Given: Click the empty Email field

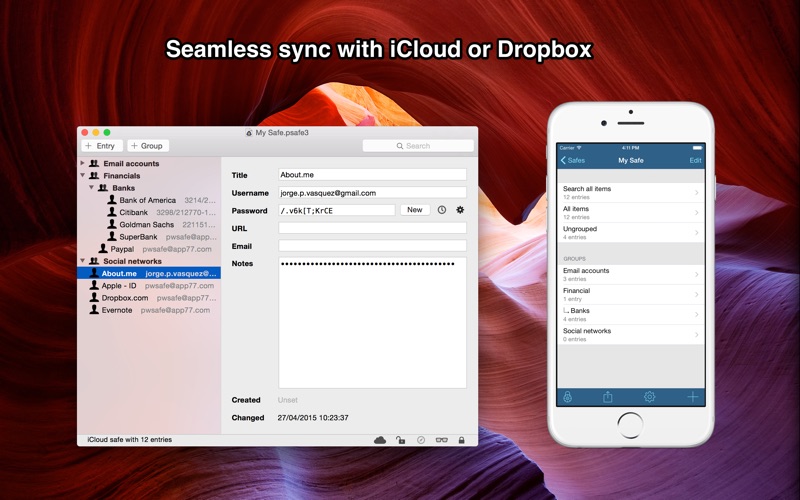Looking at the screenshot, I should [372, 246].
